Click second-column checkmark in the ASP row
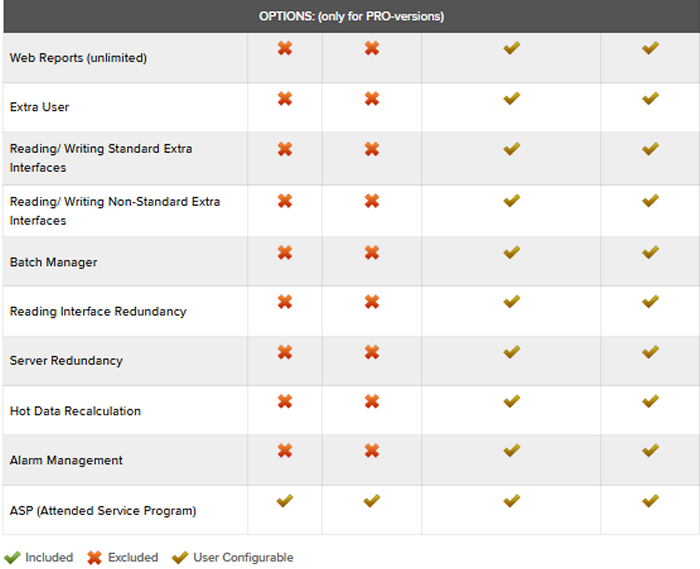700x569 pixels. [x=372, y=500]
